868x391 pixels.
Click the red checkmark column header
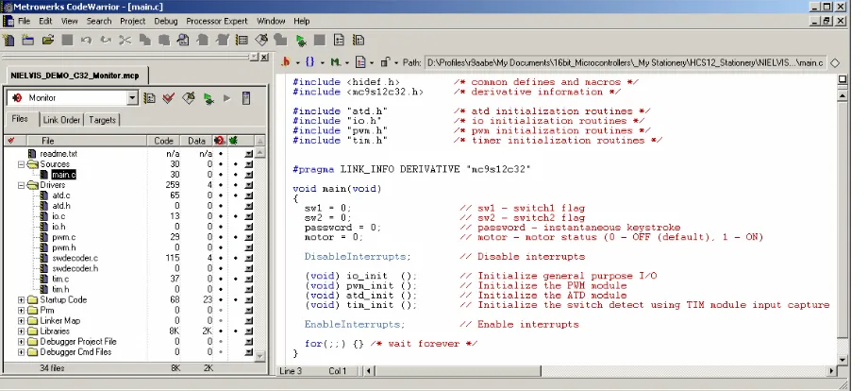pos(11,141)
